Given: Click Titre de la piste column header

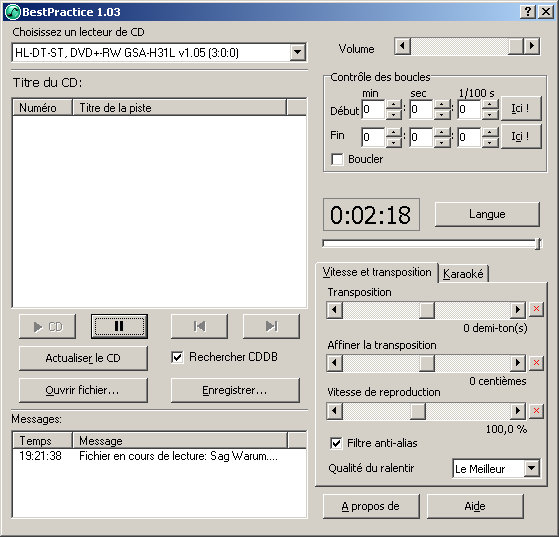Looking at the screenshot, I should click(179, 108).
